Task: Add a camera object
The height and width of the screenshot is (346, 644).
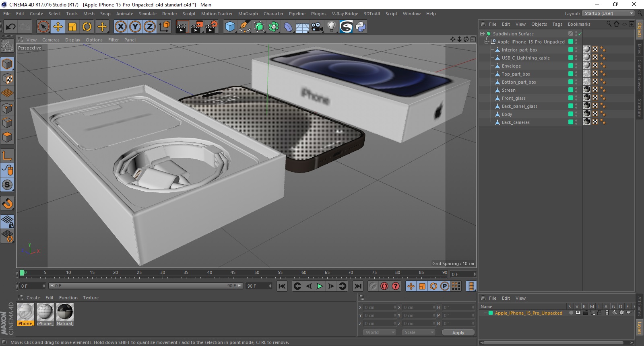Action: point(317,27)
